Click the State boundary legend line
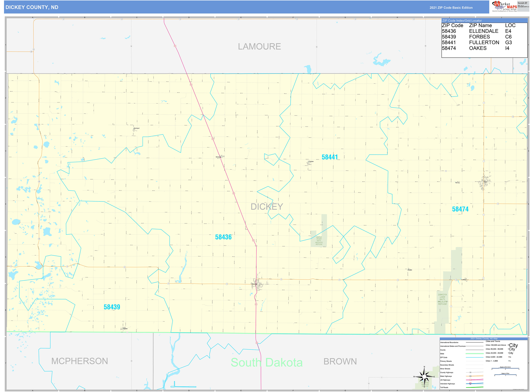Viewport: 532px width, 392px height. 475,354
